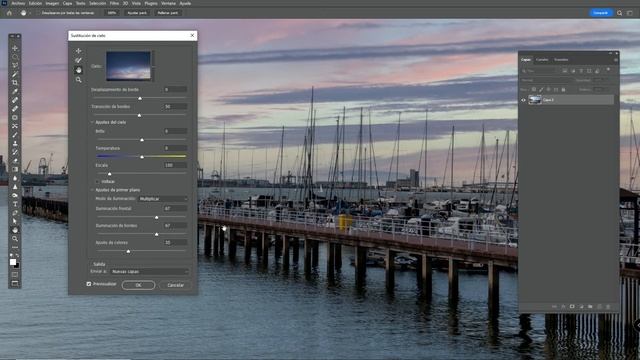Open the search magnifier icon top right
The width and height of the screenshot is (640, 360).
pyautogui.click(x=620, y=13)
